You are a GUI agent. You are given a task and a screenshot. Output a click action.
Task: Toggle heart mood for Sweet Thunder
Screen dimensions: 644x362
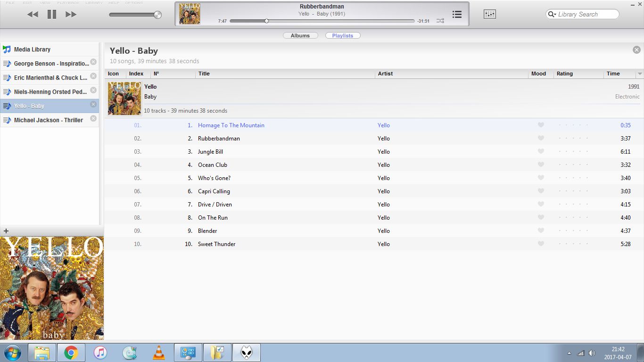click(541, 244)
